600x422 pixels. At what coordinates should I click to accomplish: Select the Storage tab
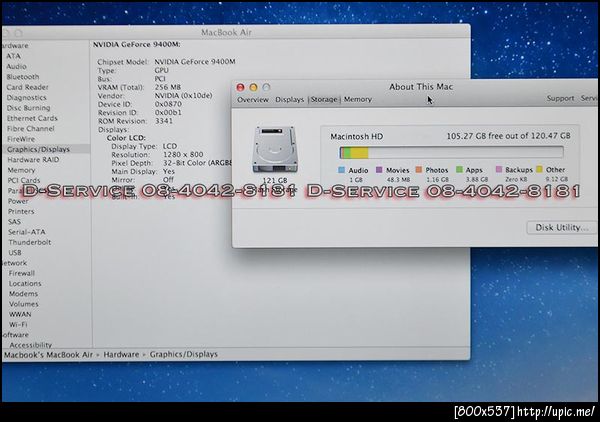(324, 99)
